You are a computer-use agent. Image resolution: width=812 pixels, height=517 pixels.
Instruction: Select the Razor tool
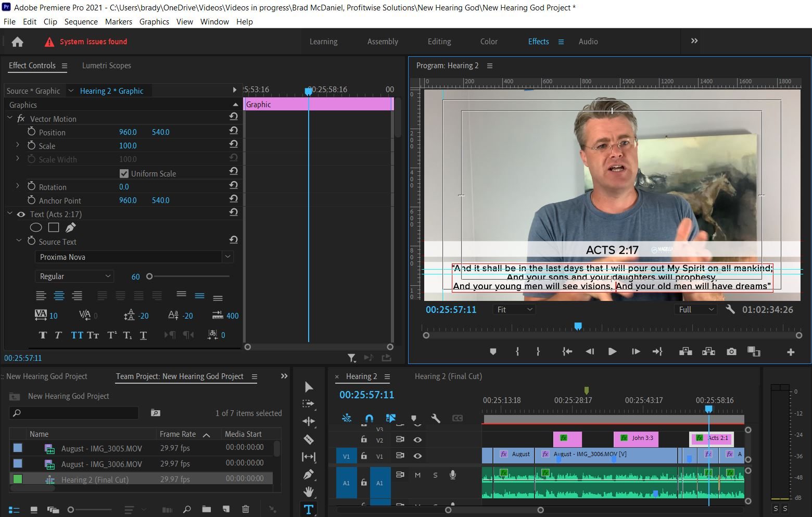point(309,439)
